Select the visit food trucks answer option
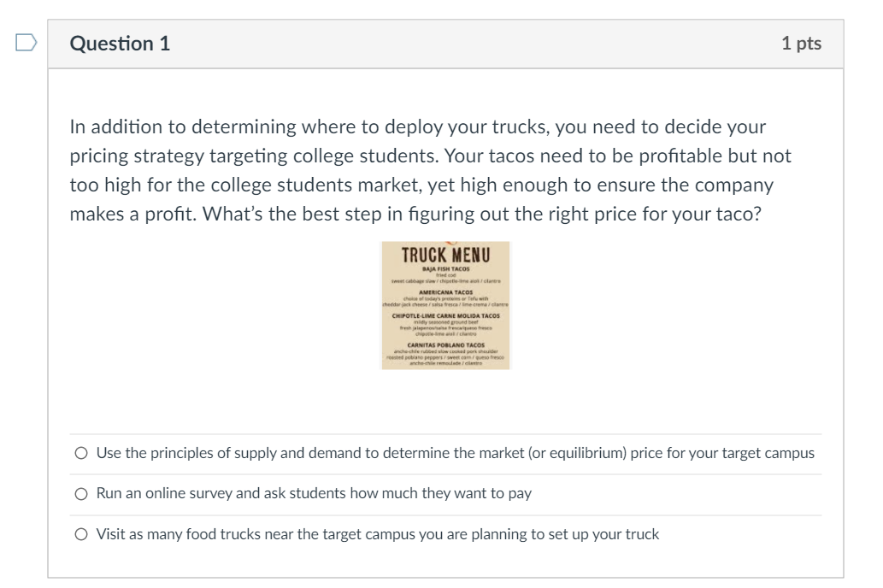This screenshot has height=588, width=883. [x=81, y=535]
